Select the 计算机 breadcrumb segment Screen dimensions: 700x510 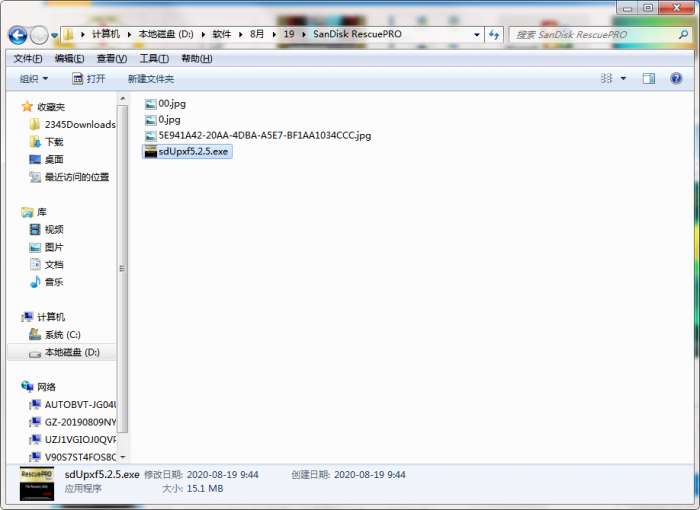click(106, 34)
